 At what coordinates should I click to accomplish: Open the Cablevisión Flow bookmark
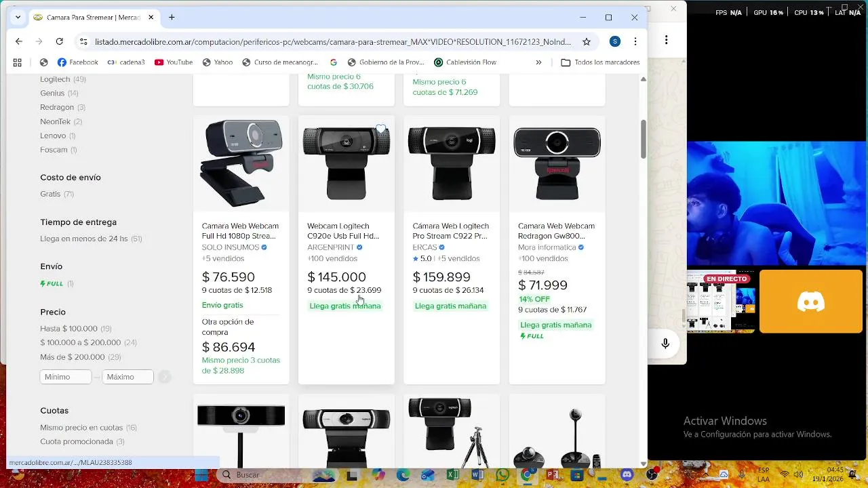(x=465, y=62)
